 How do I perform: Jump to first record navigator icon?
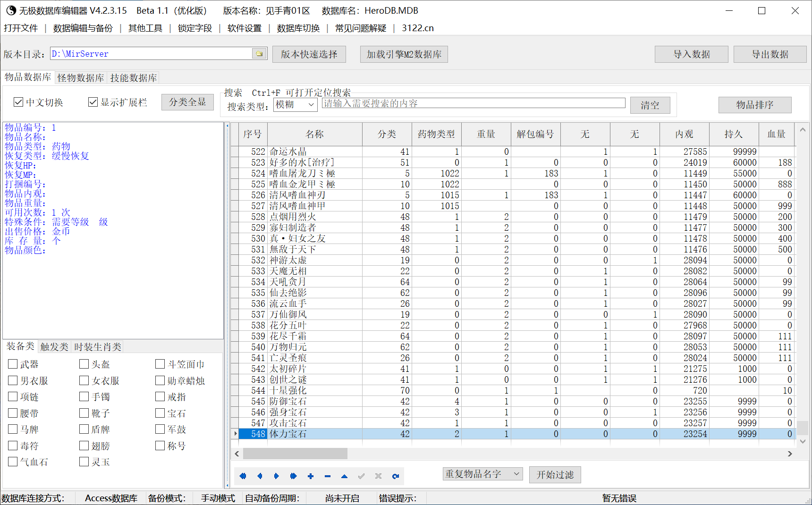coord(243,476)
